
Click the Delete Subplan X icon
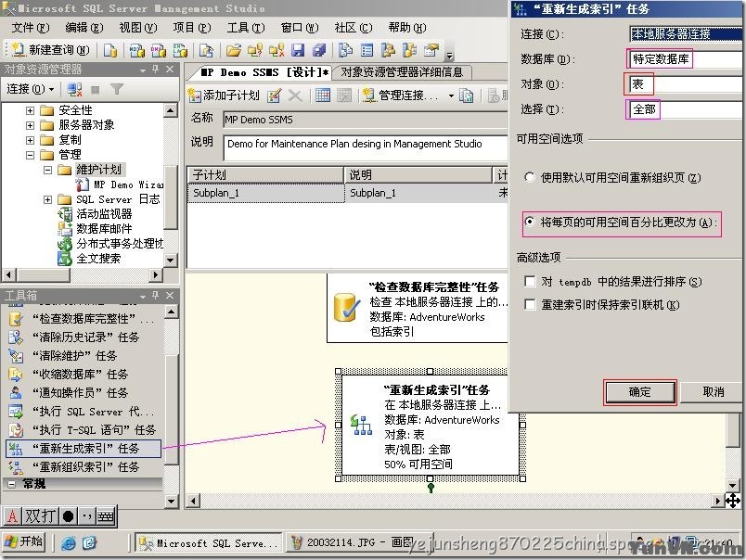(x=295, y=95)
